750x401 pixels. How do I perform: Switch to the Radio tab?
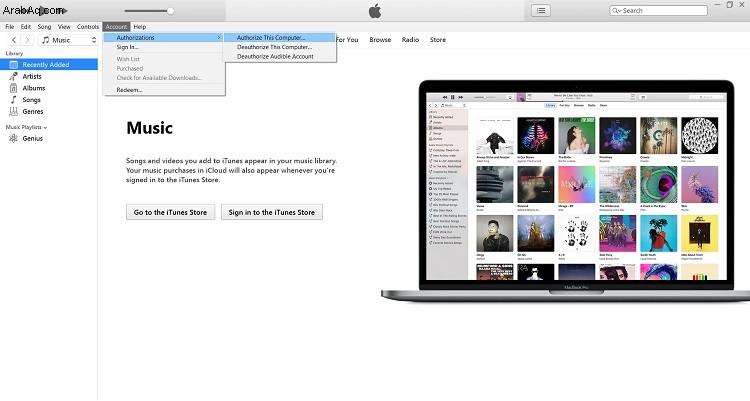pos(410,40)
